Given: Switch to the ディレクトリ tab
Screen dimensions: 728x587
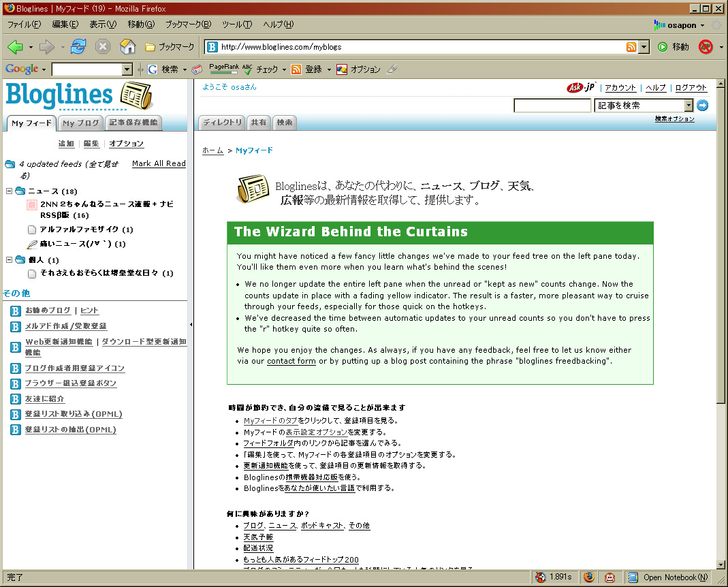Looking at the screenshot, I should (223, 123).
